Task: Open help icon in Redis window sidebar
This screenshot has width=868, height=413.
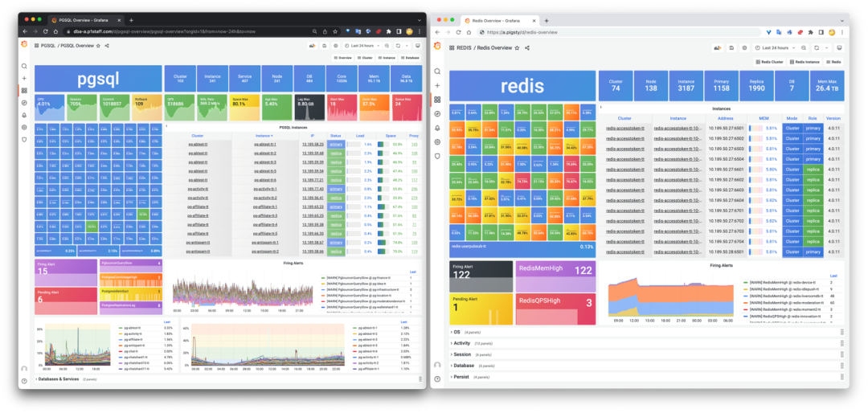Action: point(437,379)
